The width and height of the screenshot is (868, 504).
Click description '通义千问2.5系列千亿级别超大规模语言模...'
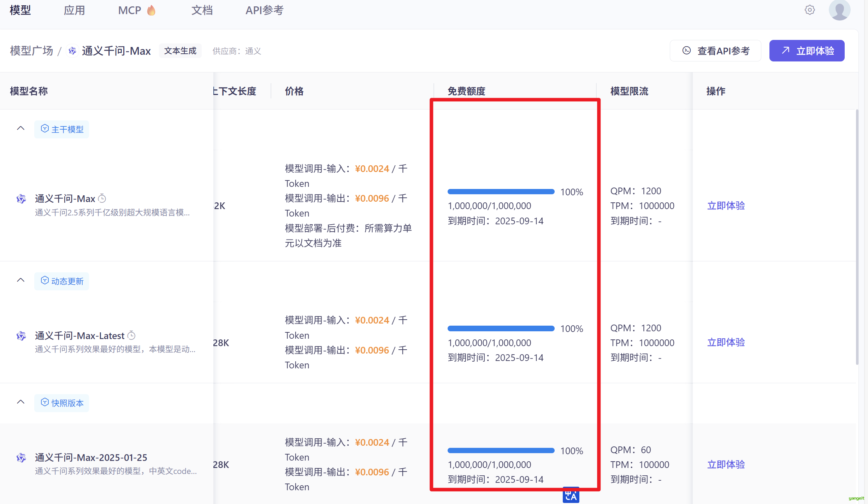(x=112, y=213)
